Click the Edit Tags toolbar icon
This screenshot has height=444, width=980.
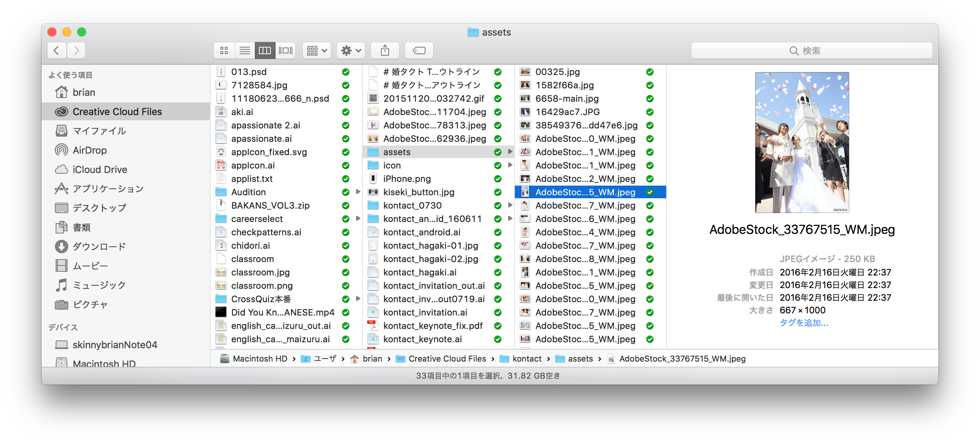point(419,50)
